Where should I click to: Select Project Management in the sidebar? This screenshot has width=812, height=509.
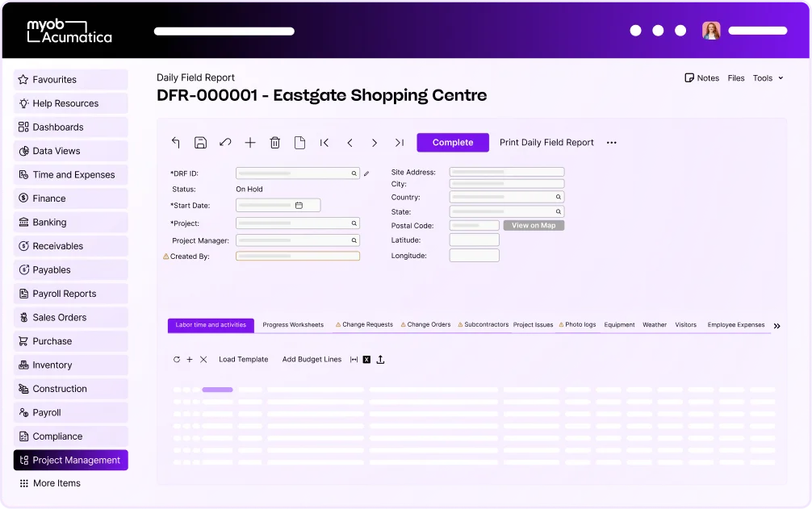tap(70, 460)
